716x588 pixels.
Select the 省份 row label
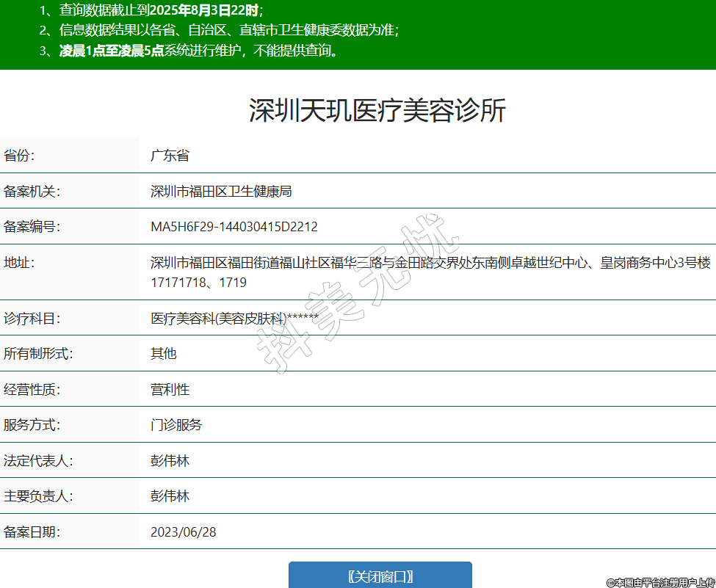[x=20, y=156]
